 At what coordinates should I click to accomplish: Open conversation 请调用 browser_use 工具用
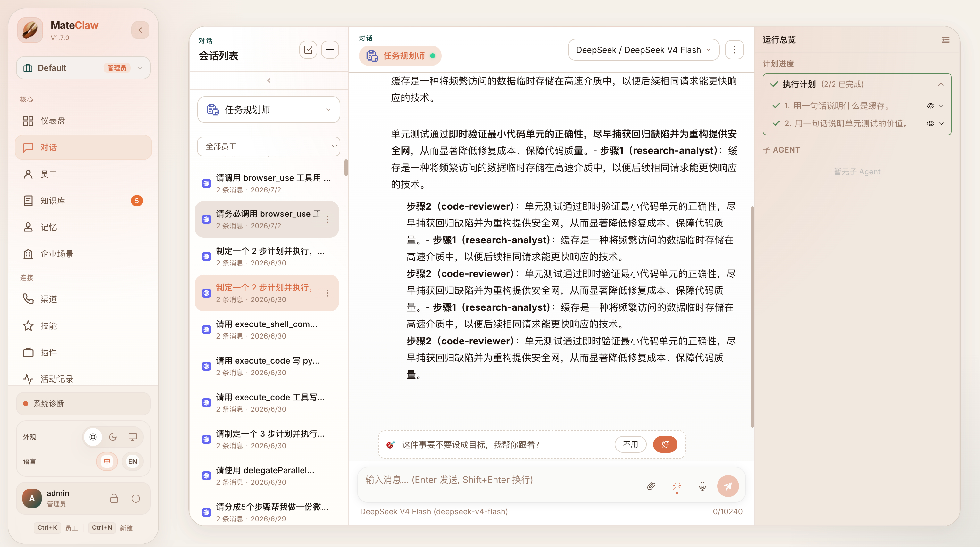266,183
